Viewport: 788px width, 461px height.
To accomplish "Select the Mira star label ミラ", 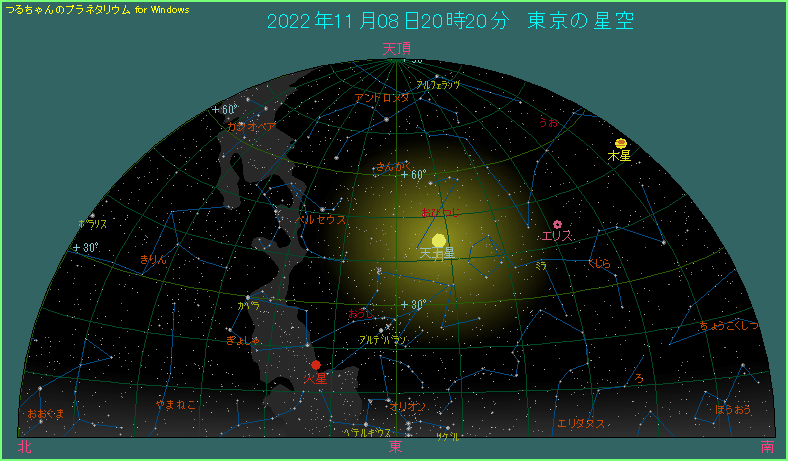I will click(x=540, y=266).
